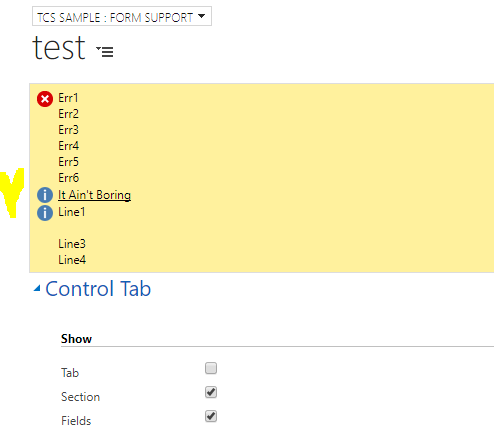The height and width of the screenshot is (443, 494).
Task: Click the form selector dropdown arrow
Action: tap(201, 16)
